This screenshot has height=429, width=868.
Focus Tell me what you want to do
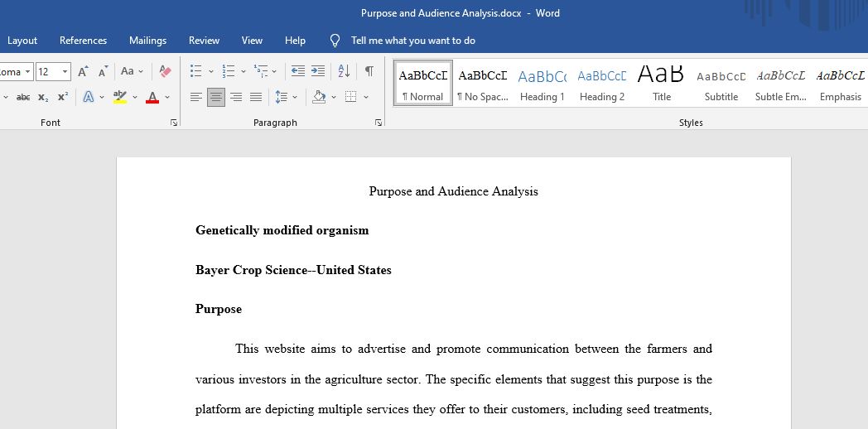pos(413,41)
